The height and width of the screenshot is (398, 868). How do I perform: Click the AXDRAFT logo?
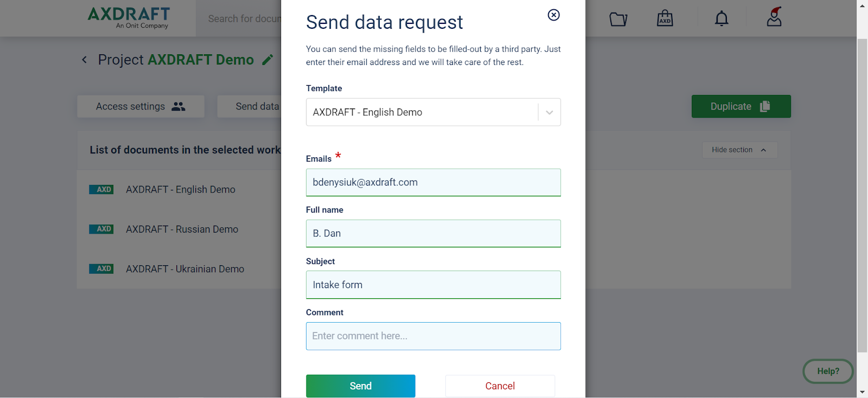[x=129, y=17]
